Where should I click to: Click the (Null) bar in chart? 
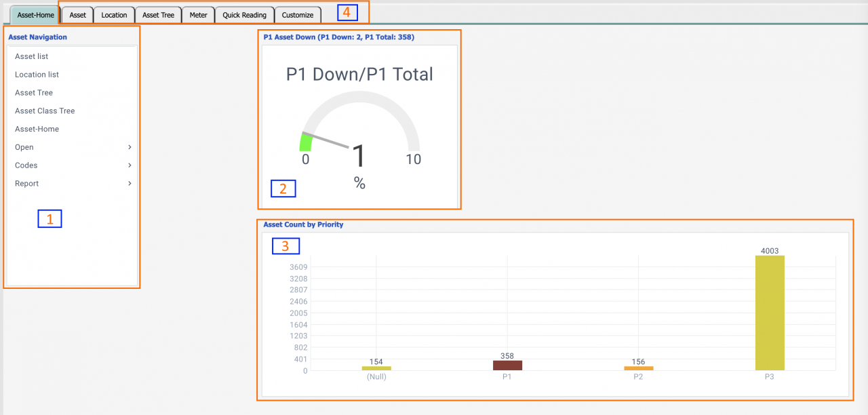[376, 368]
